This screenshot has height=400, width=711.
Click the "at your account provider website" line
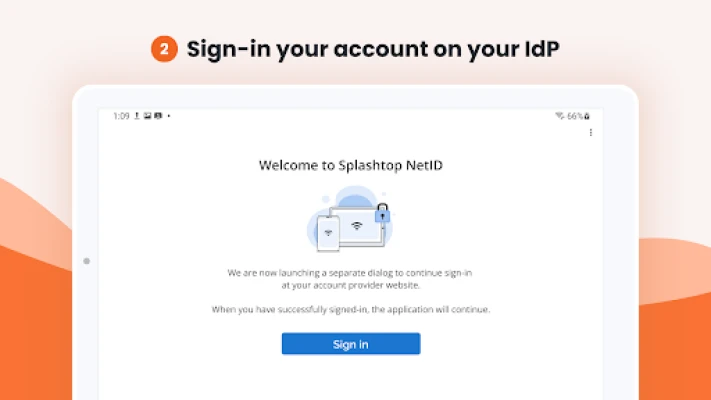[350, 284]
